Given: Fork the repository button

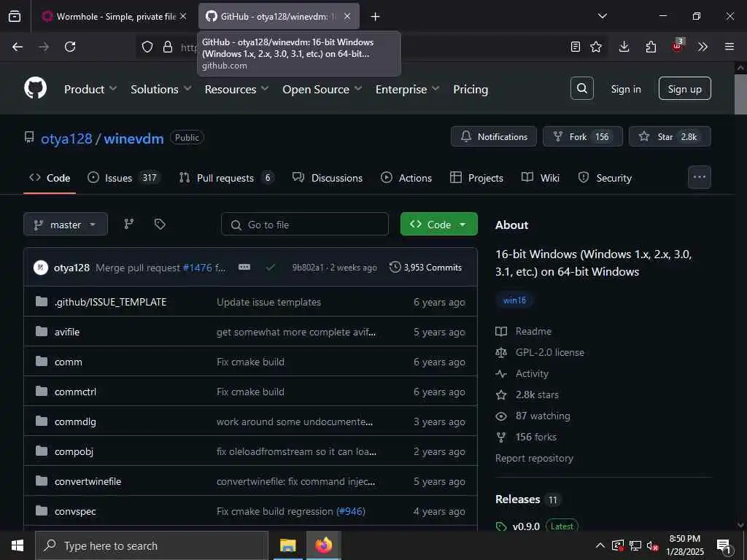Looking at the screenshot, I should click(582, 136).
